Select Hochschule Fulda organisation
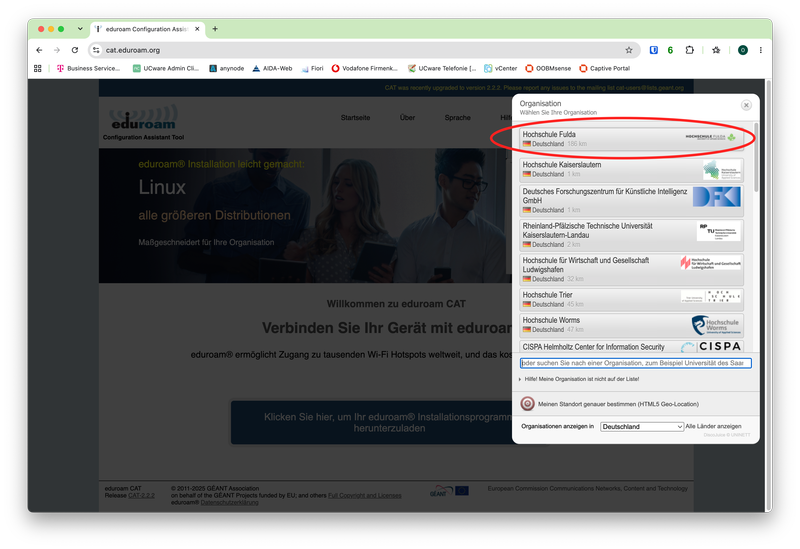 click(x=631, y=139)
